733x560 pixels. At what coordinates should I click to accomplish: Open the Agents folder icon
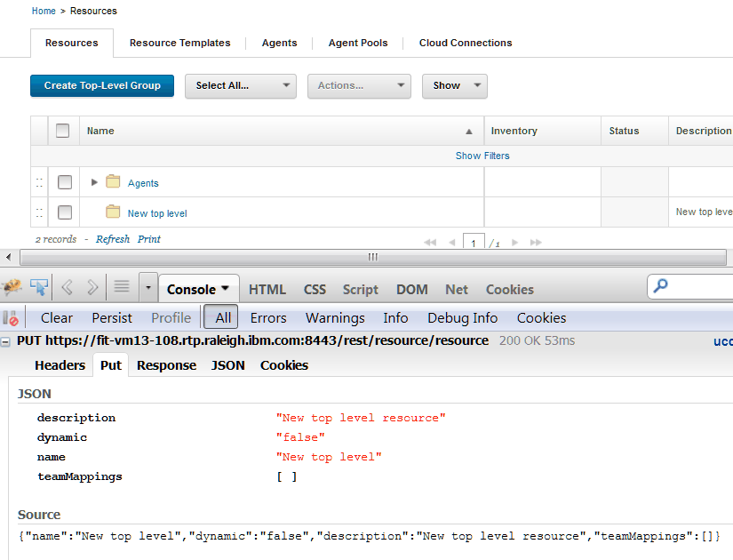[x=113, y=181]
